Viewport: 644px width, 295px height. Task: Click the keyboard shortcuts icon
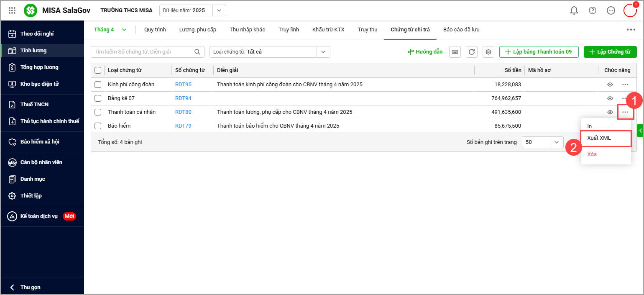[455, 52]
